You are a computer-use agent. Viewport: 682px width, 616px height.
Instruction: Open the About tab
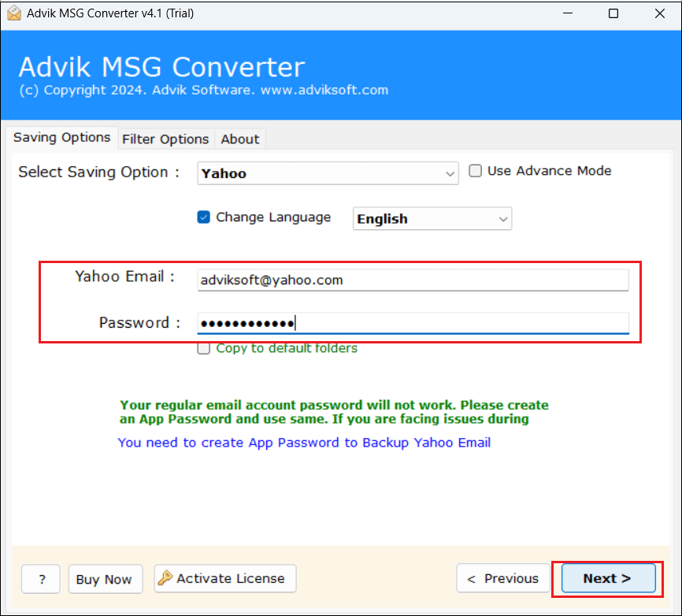coord(240,139)
